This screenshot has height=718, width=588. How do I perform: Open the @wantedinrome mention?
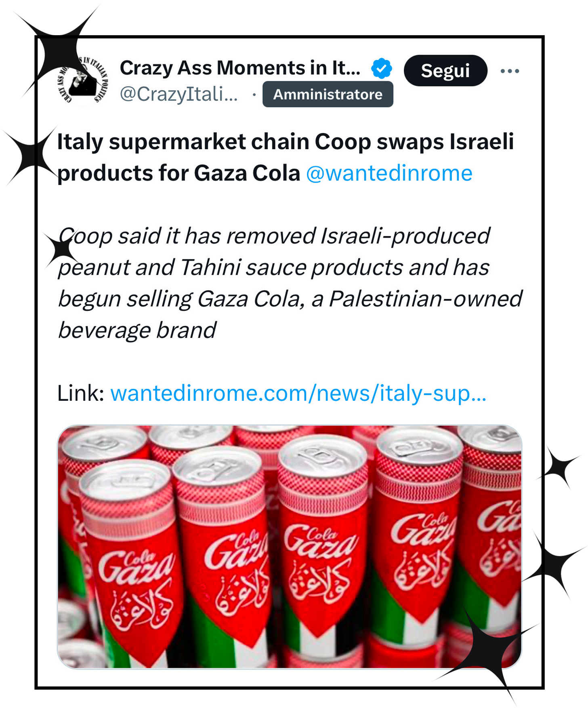389,173
